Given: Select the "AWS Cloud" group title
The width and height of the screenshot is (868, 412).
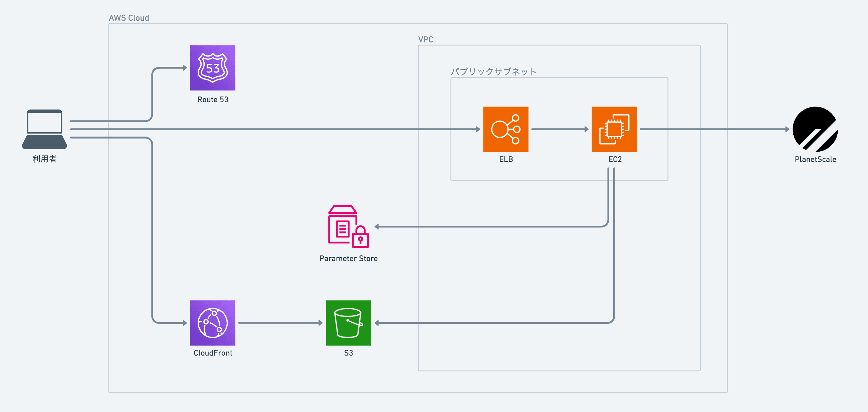Looking at the screenshot, I should coord(129,18).
